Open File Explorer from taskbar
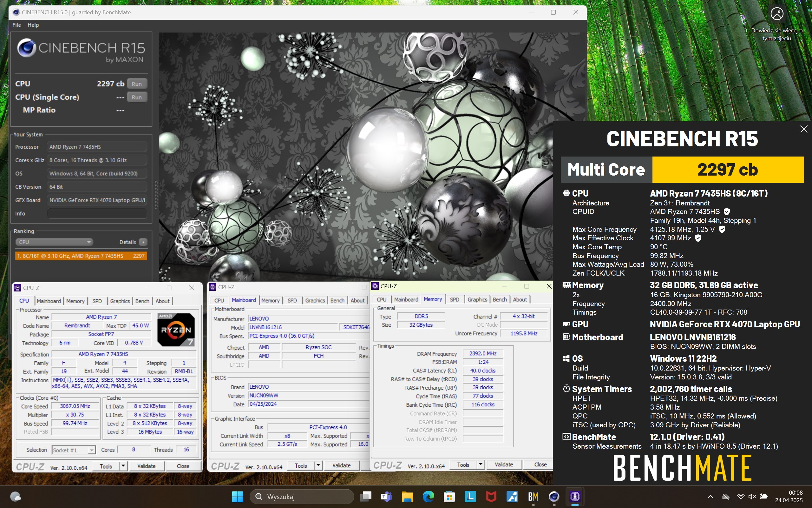This screenshot has height=508, width=812. click(407, 497)
